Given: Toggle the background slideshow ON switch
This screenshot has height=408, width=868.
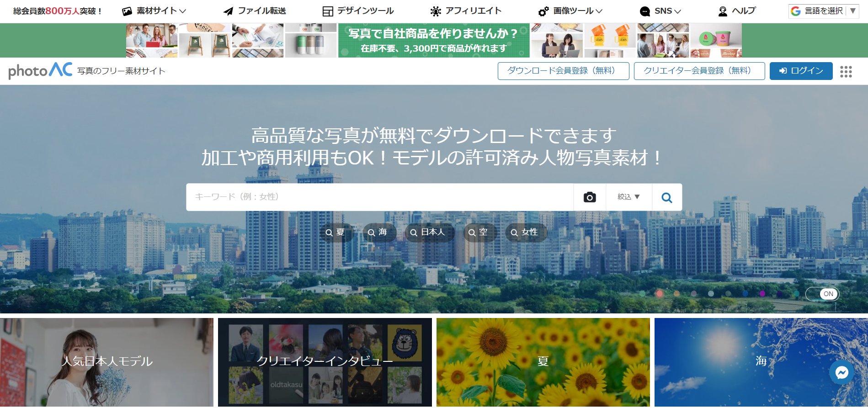Looking at the screenshot, I should coord(822,294).
